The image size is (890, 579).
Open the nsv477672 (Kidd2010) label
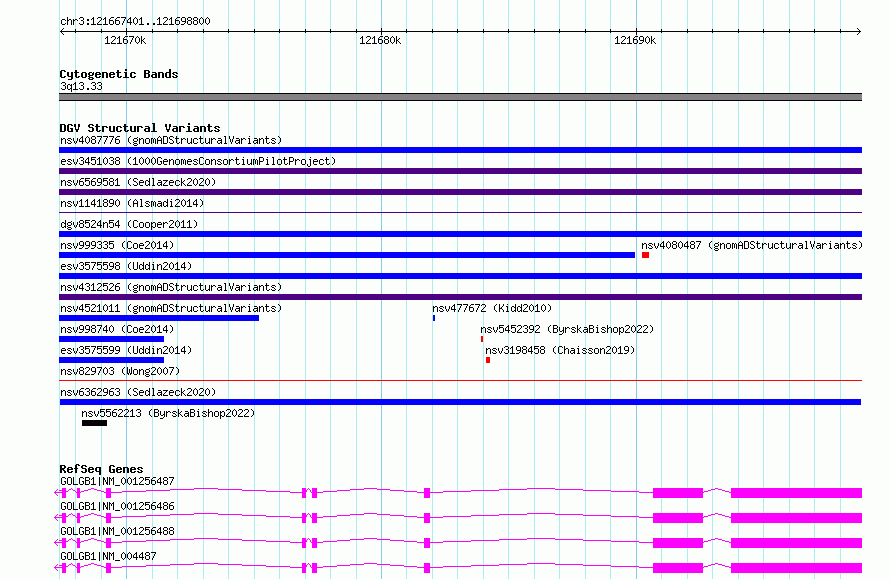(x=492, y=308)
